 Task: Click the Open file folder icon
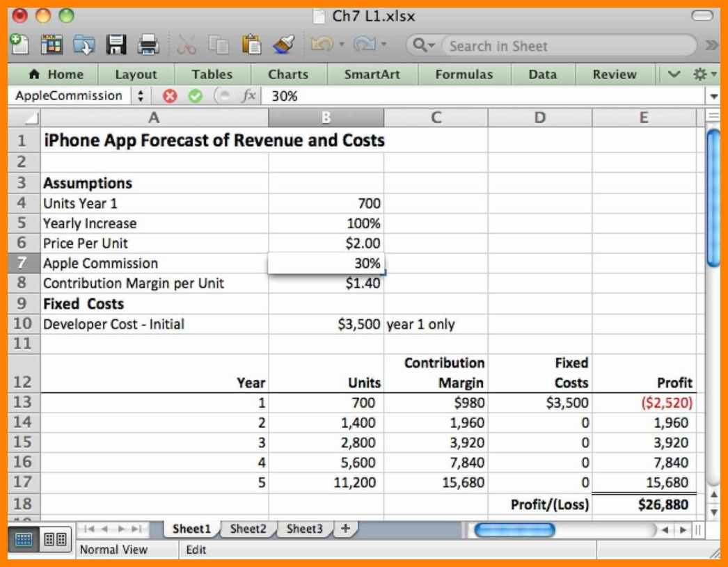(84, 45)
